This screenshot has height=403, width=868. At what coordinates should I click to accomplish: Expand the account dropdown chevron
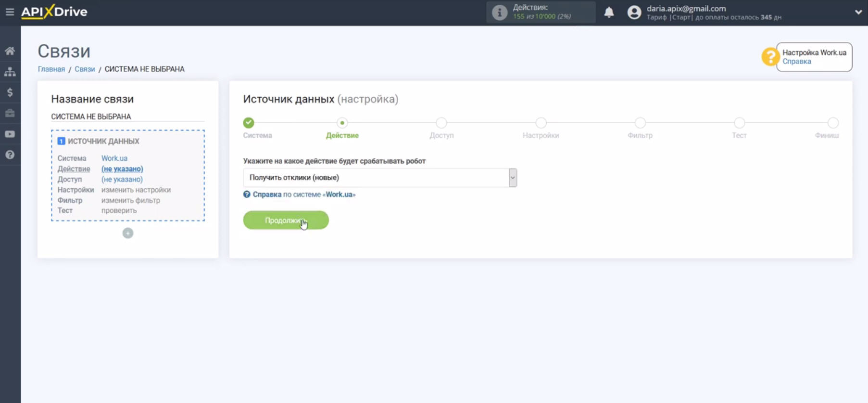coord(858,12)
